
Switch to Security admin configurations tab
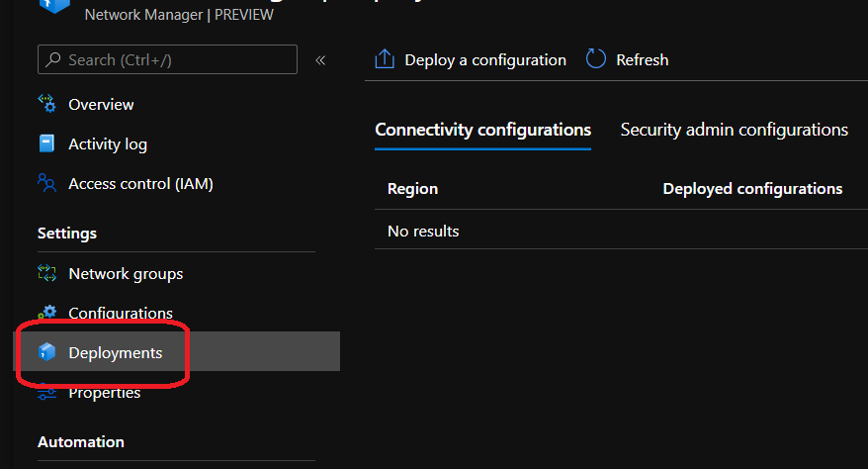[x=734, y=130]
